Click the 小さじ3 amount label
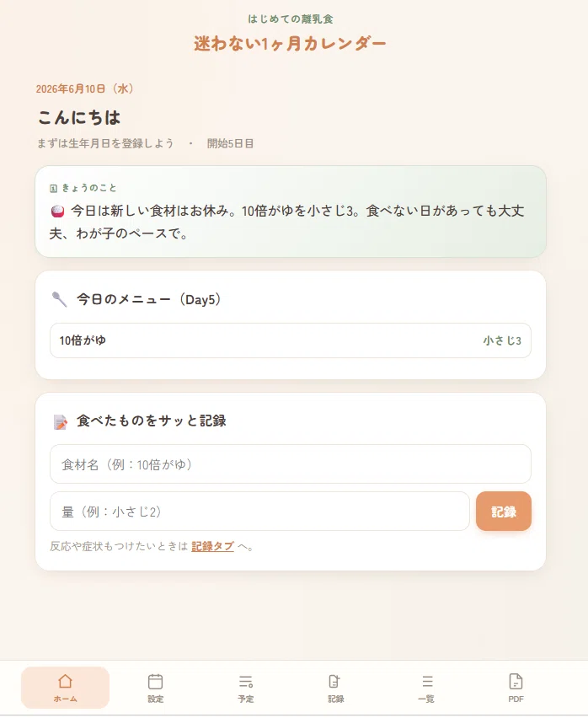 click(x=502, y=340)
